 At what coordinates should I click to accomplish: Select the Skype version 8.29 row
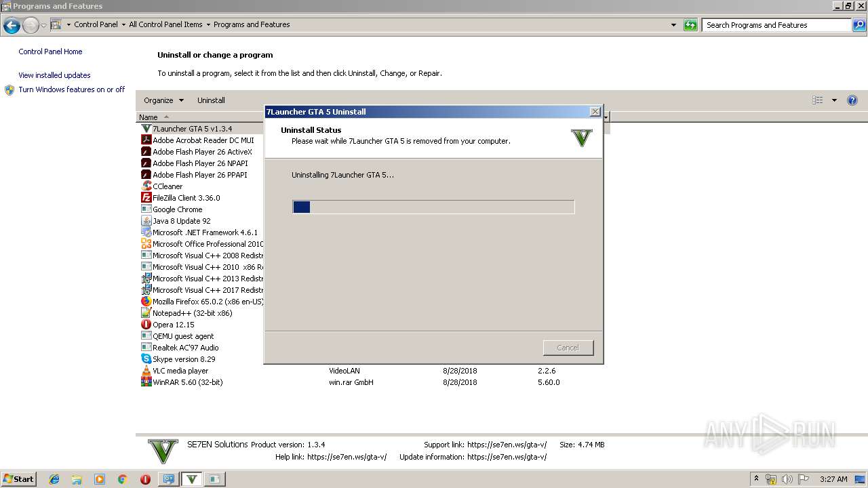point(201,359)
